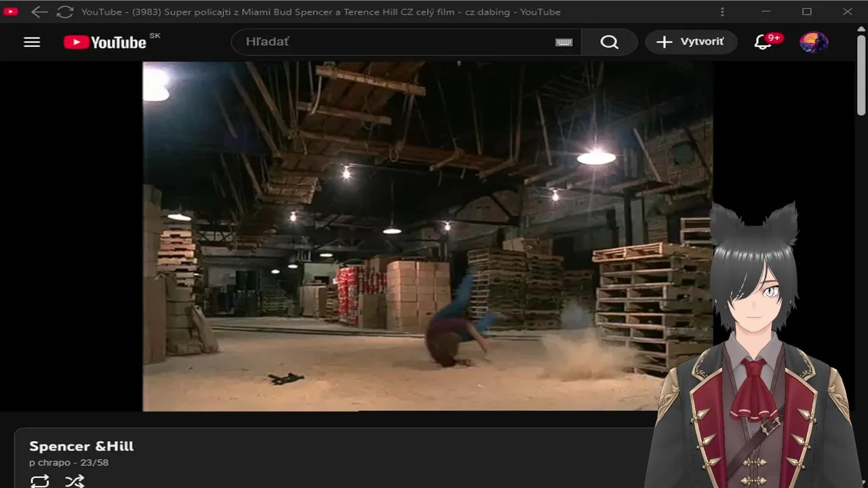
Task: Open the YouTube hamburger guide menu
Action: pos(32,42)
